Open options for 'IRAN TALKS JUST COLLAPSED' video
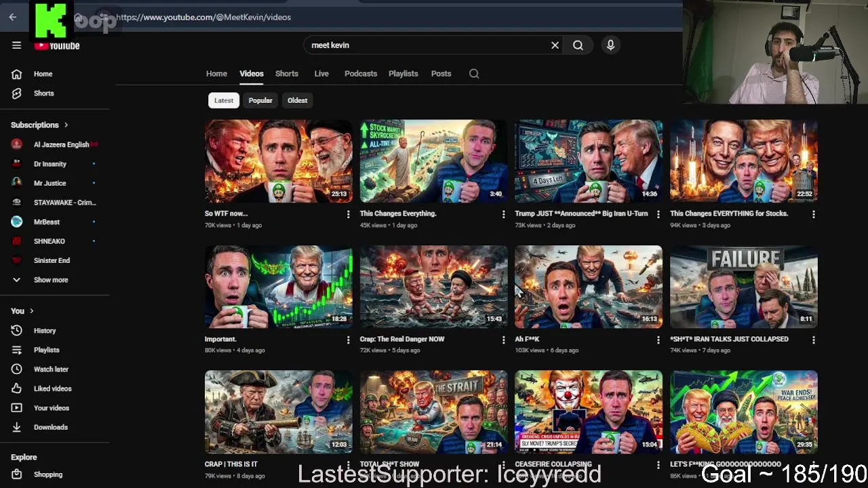This screenshot has height=488, width=868. 813,340
